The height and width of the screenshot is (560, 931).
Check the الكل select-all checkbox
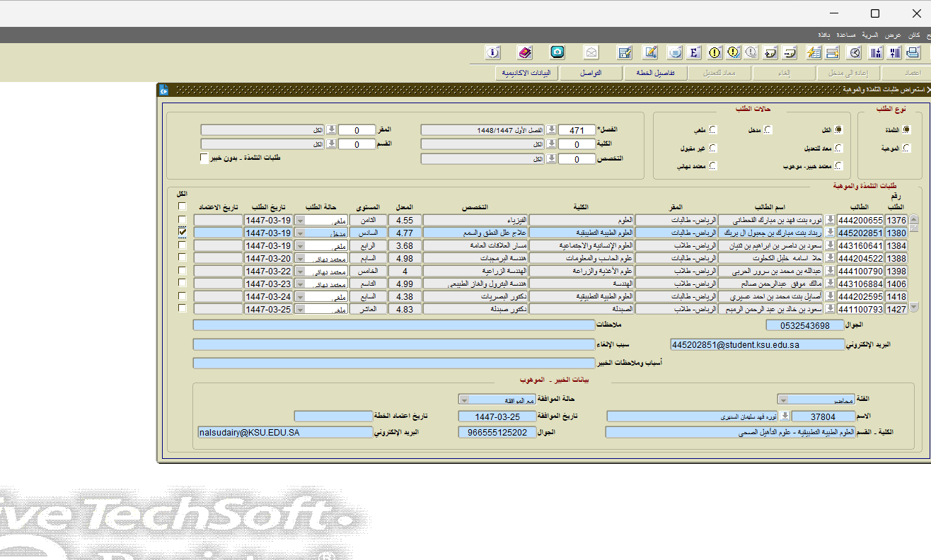[183, 206]
